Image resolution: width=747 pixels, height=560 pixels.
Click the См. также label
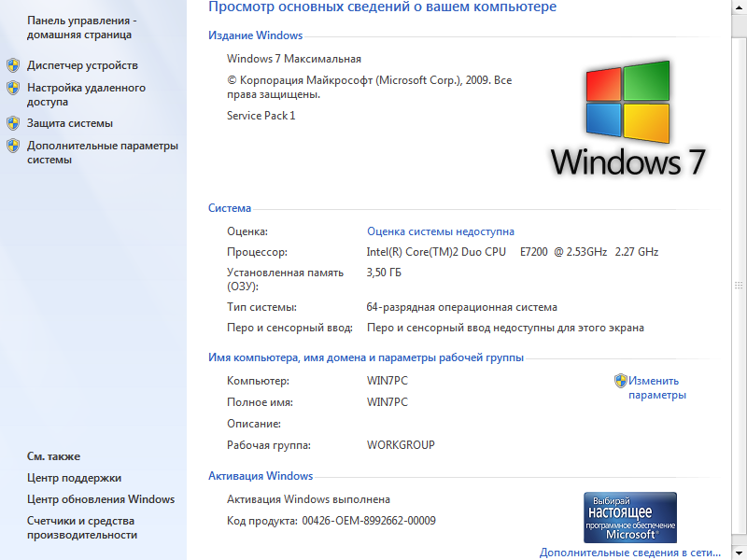pyautogui.click(x=54, y=456)
